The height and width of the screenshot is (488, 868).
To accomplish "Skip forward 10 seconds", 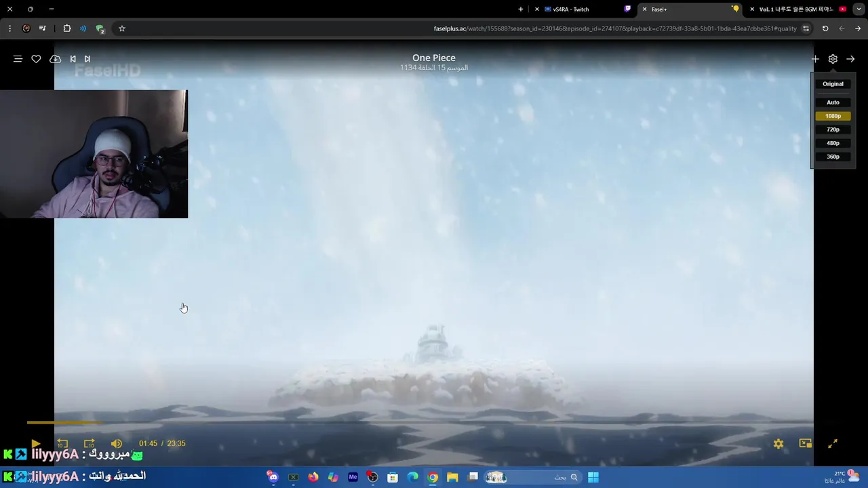I will (x=89, y=443).
